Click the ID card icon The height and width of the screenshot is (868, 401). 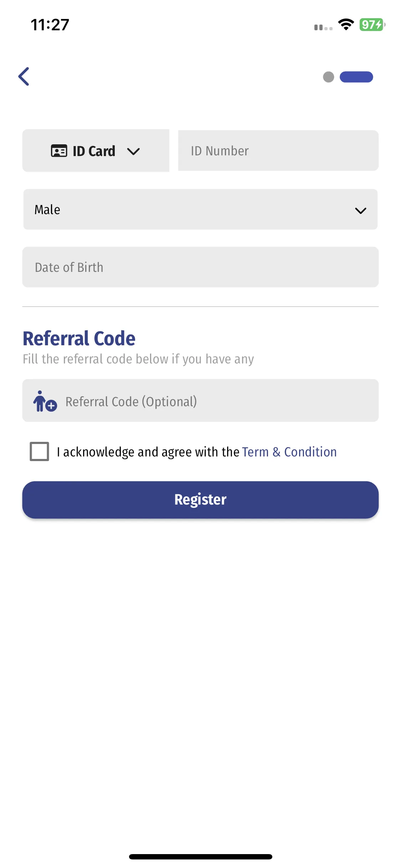pos(59,151)
